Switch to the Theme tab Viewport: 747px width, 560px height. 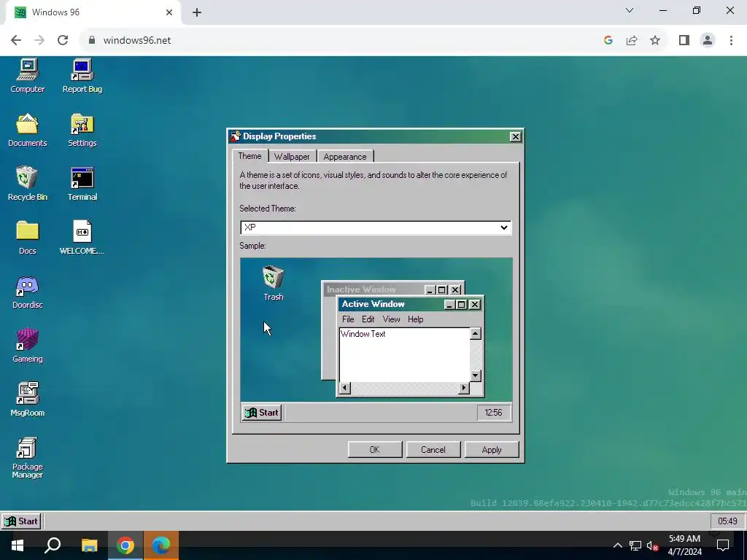point(249,156)
